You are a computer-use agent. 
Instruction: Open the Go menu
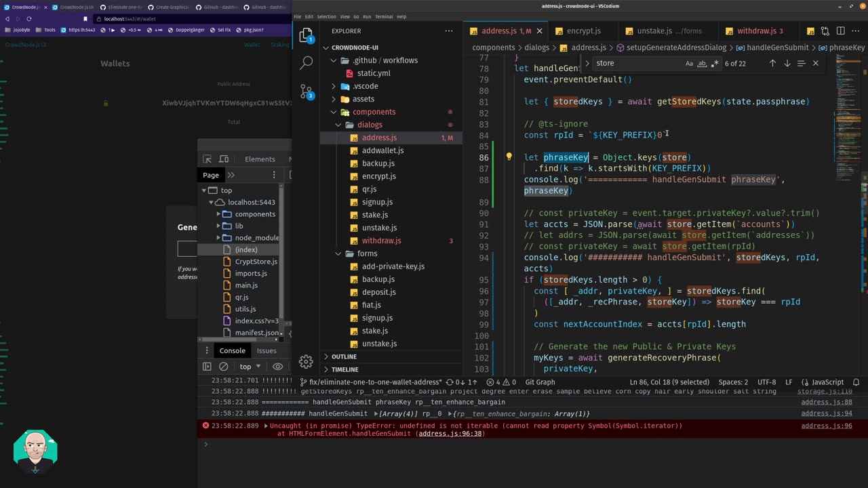[357, 16]
